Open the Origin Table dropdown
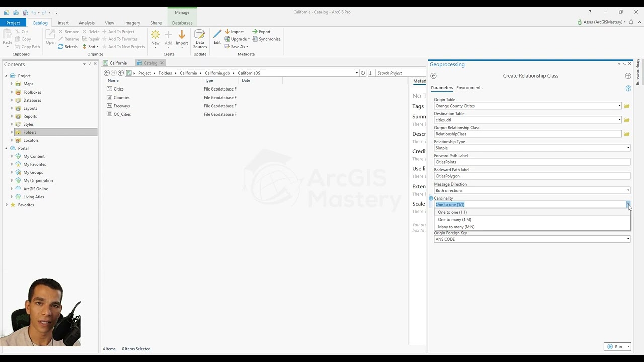 pyautogui.click(x=619, y=106)
